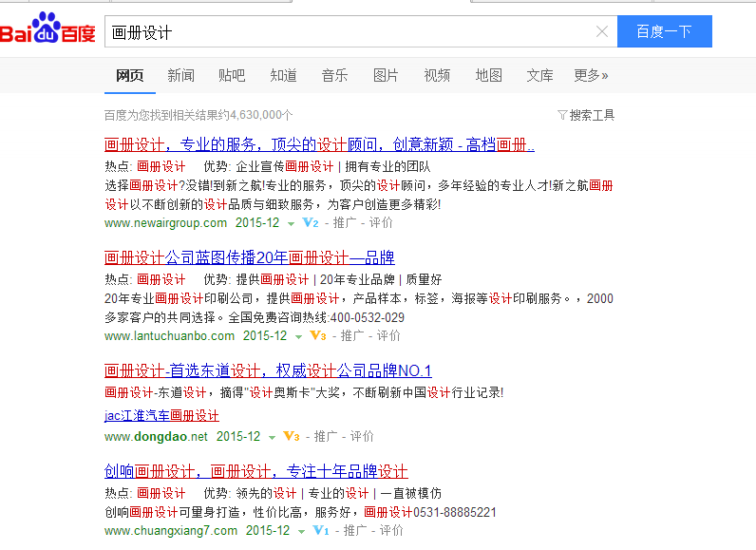This screenshot has width=756, height=550.
Task: Click the 画册设计0531-88885221 text
Action: coord(430,512)
